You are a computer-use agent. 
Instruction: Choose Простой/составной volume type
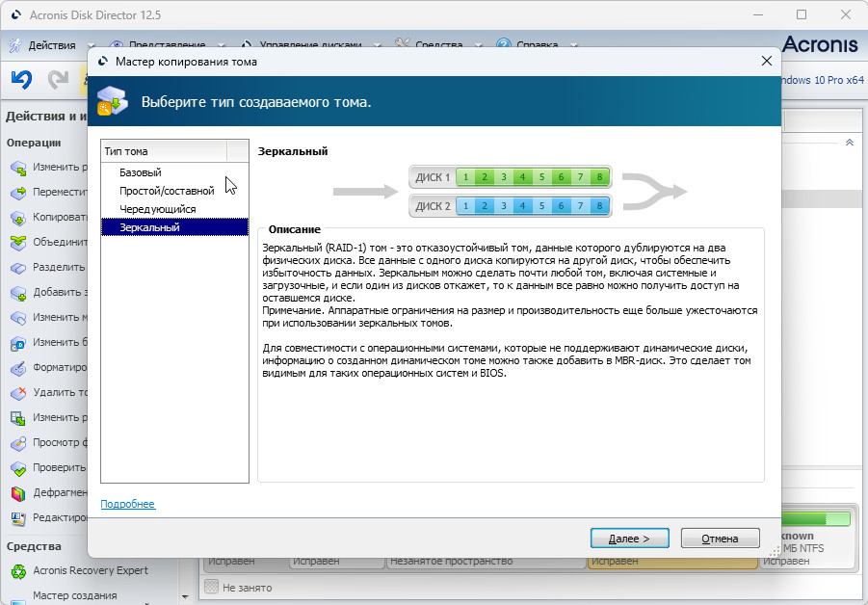tap(167, 191)
